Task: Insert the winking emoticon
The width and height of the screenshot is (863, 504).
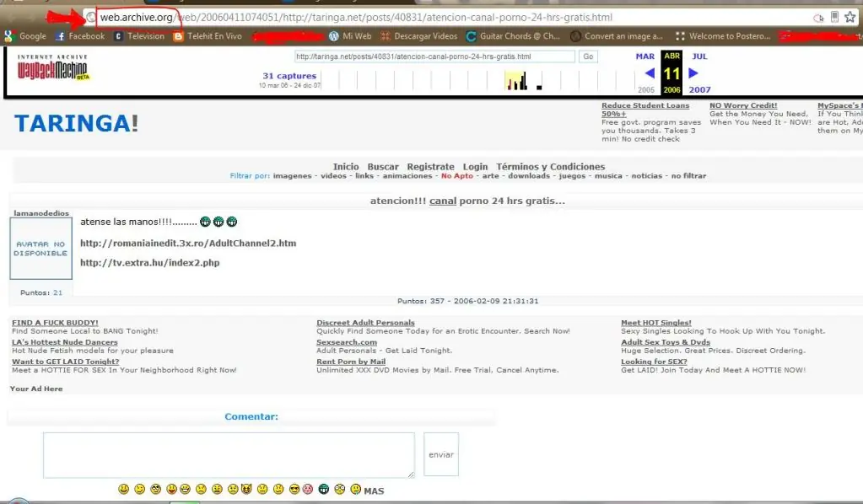Action: click(x=140, y=489)
